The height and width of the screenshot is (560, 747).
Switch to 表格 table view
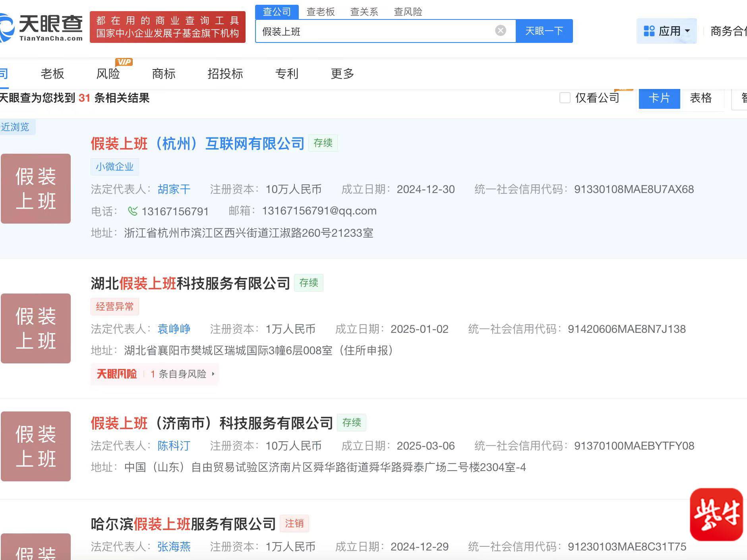(701, 98)
